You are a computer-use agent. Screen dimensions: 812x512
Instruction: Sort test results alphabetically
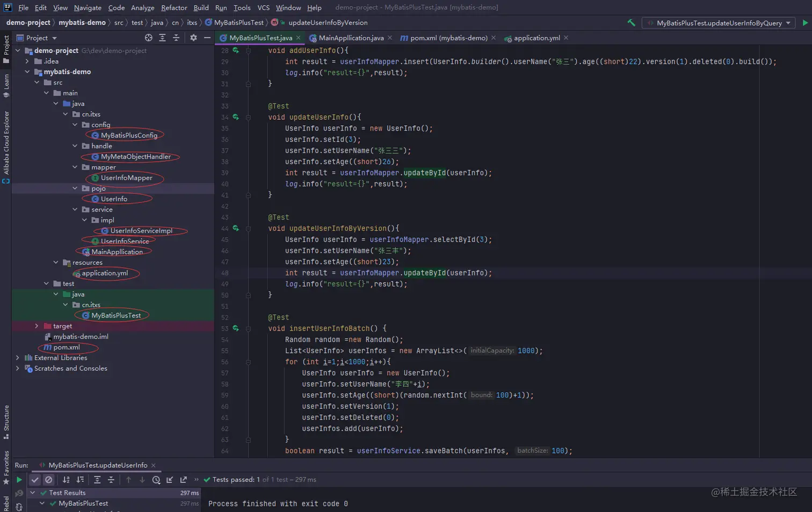[66, 480]
